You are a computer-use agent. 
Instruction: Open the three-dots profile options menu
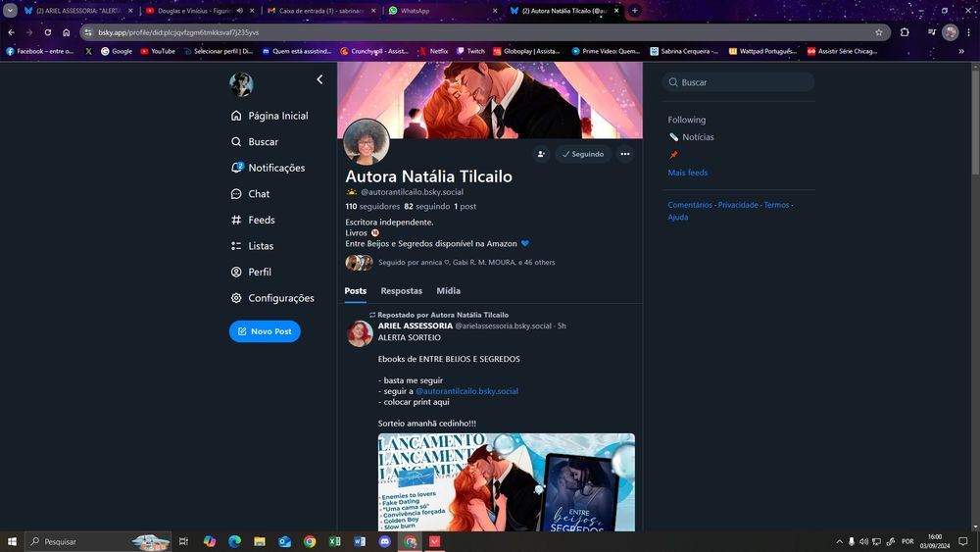(625, 154)
